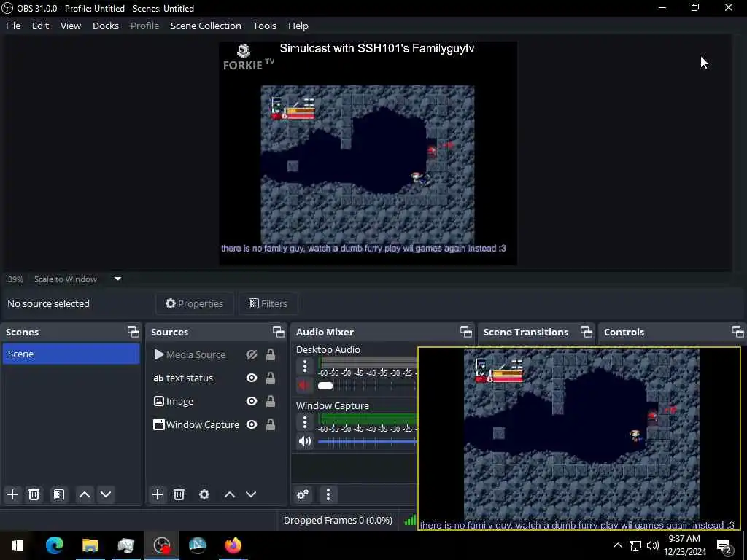Open the volume tray icon
Screen dimensions: 747x560
(653, 545)
